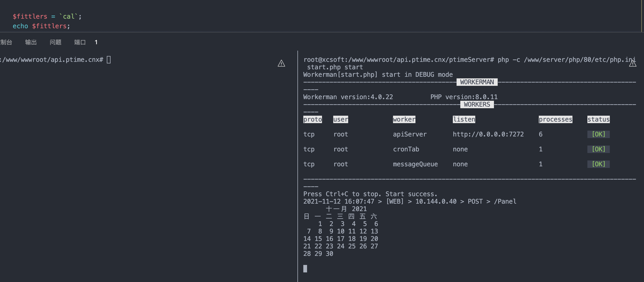Click the echo $fittlers code line

(41, 26)
